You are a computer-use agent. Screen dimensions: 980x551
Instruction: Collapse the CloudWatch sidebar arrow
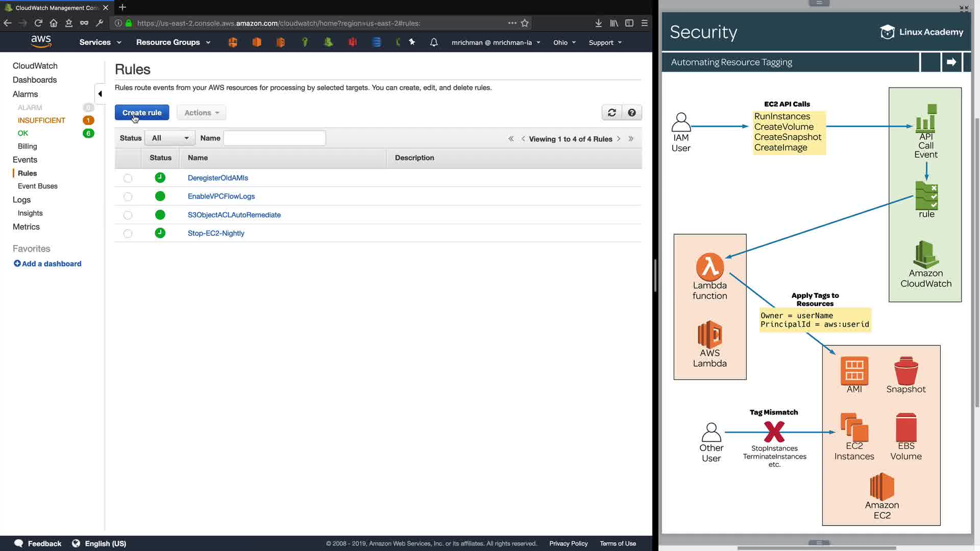click(100, 94)
